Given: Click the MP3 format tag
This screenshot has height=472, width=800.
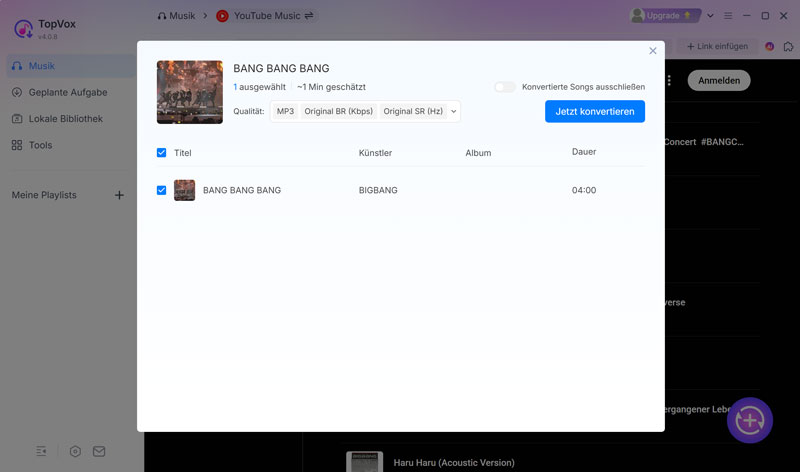Looking at the screenshot, I should click(285, 111).
